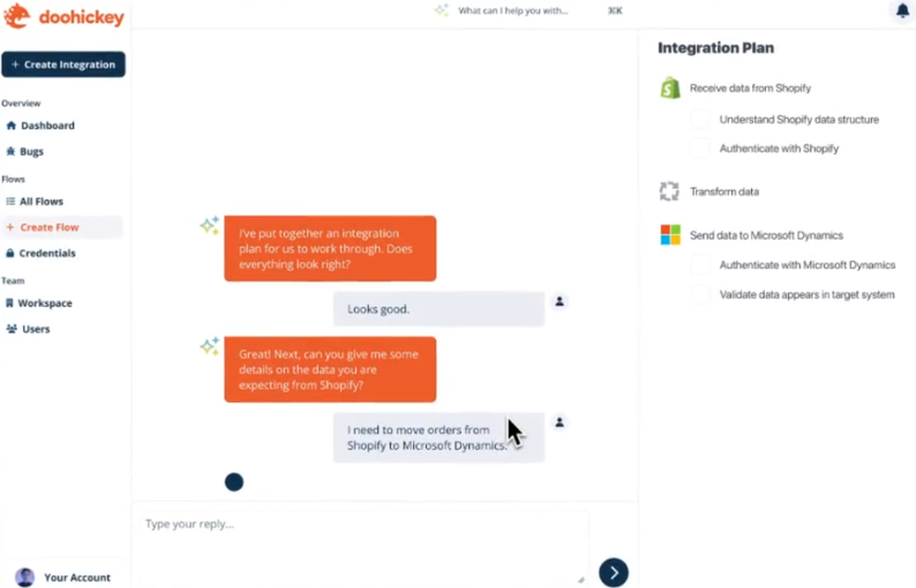Click 'Receive data from Shopify' step
916x588 pixels.
pyautogui.click(x=750, y=88)
